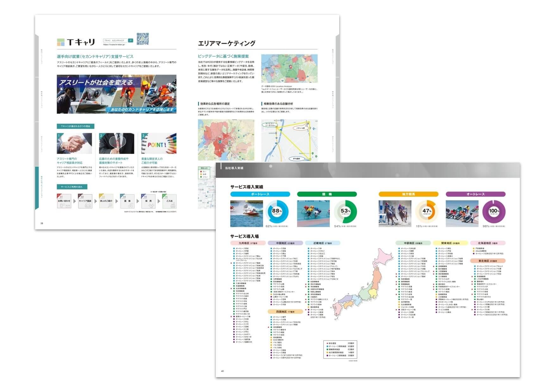Click the teal pin on the red heat map
The width and height of the screenshot is (555, 392).
[x=220, y=142]
